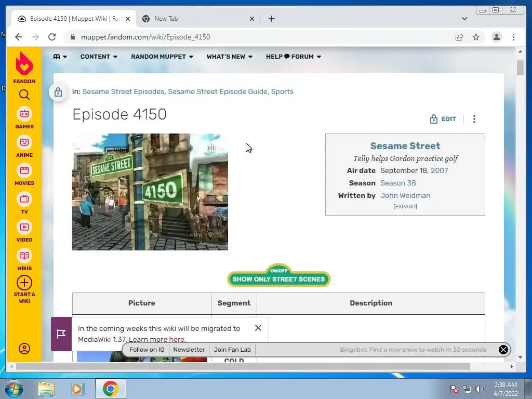
Task: Dismiss the Bingebot bar with X
Action: click(x=503, y=350)
